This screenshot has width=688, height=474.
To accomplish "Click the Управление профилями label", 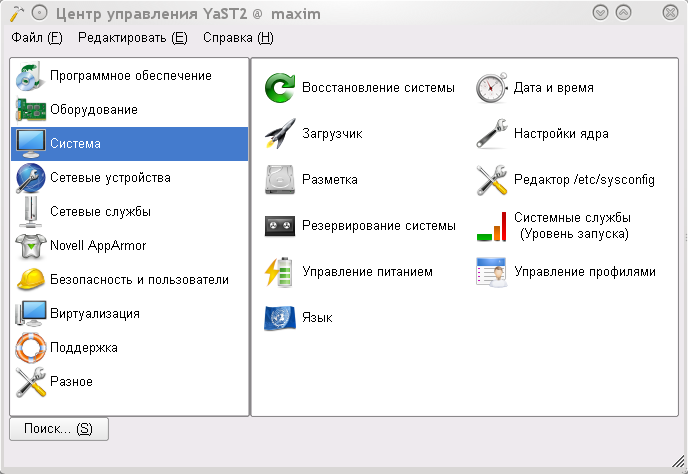I will tap(585, 272).
